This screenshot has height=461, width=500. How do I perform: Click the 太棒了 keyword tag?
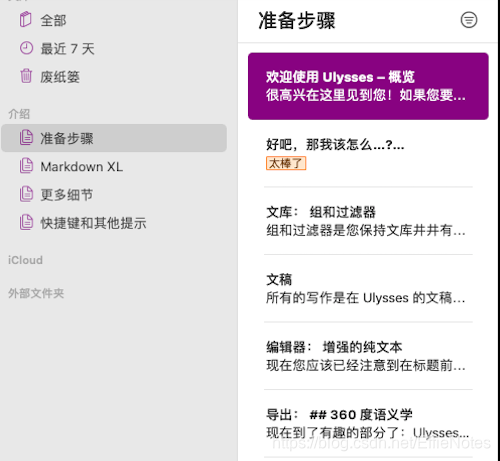point(286,163)
